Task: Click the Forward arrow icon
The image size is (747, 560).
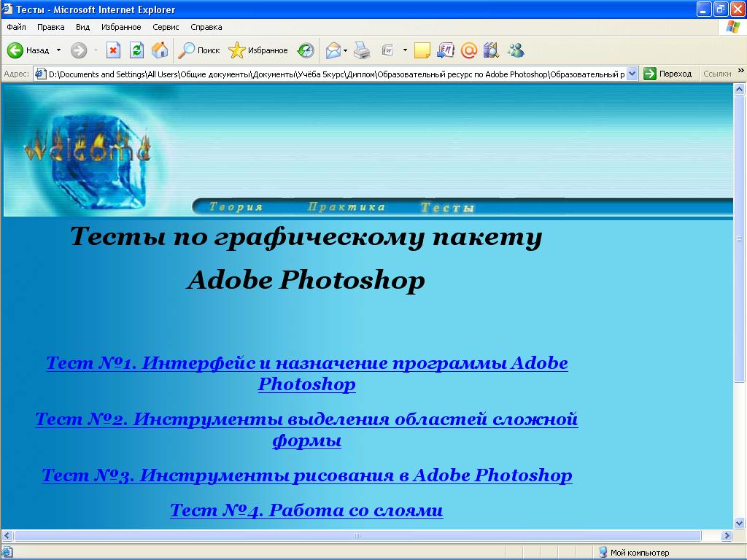Action: point(79,50)
